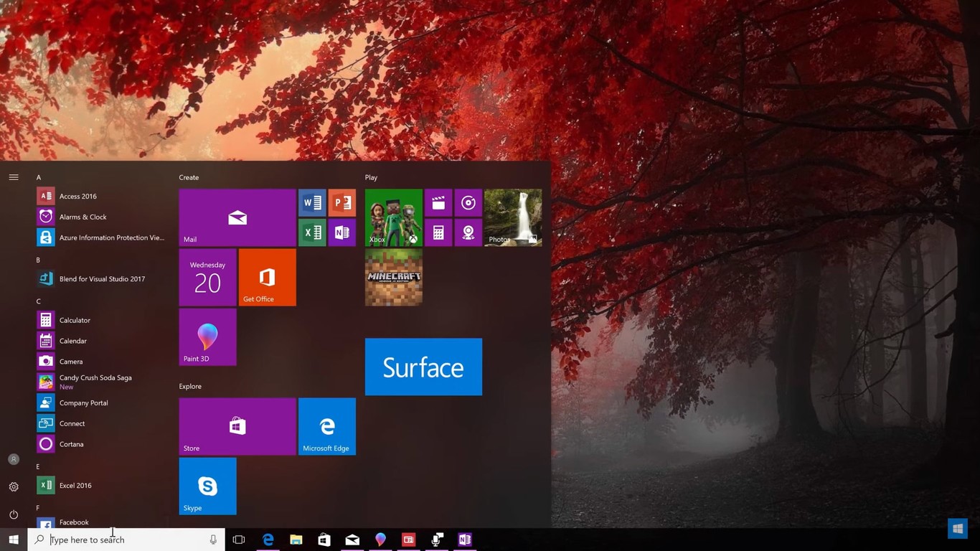Screen dimensions: 980x551
Task: Open the blue Surface tile
Action: (x=423, y=367)
